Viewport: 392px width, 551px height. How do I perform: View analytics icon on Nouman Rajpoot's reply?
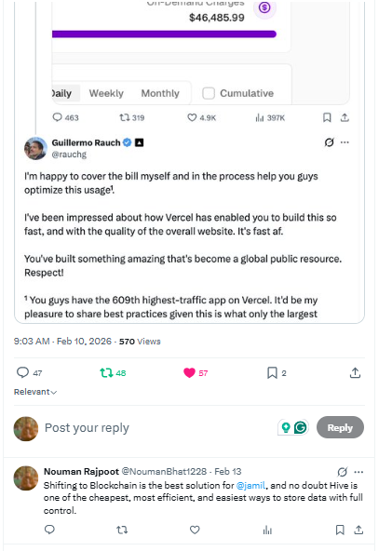point(267,530)
